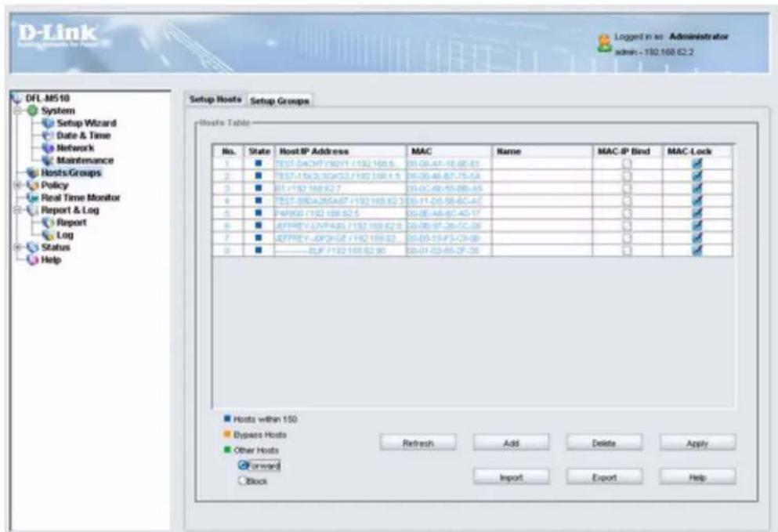The height and width of the screenshot is (532, 778).
Task: Select host row 3 address cell
Action: (340, 188)
